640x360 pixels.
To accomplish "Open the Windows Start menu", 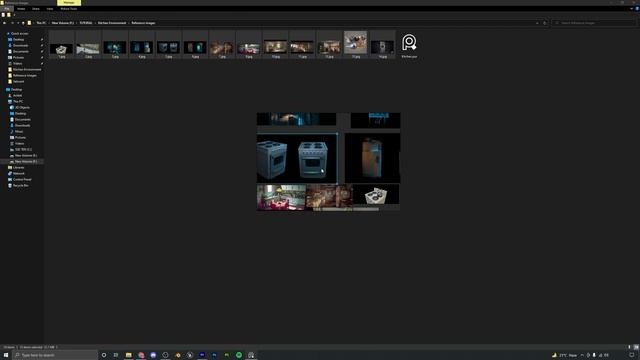I will point(6,355).
